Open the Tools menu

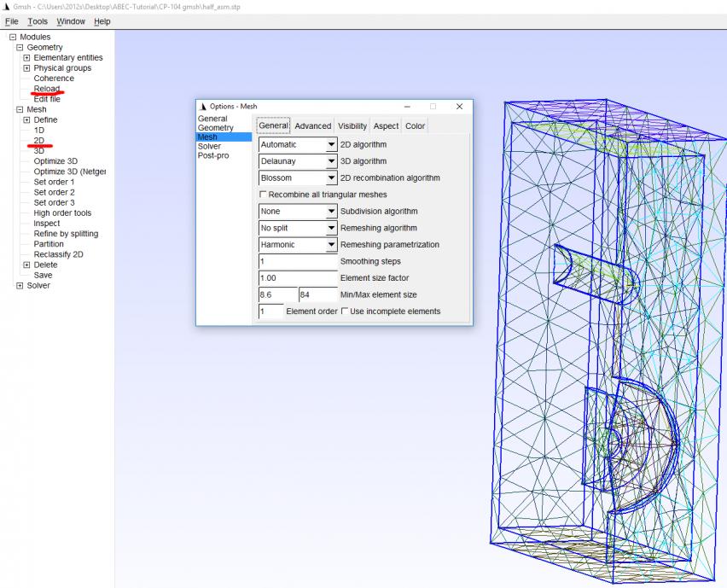(x=38, y=21)
